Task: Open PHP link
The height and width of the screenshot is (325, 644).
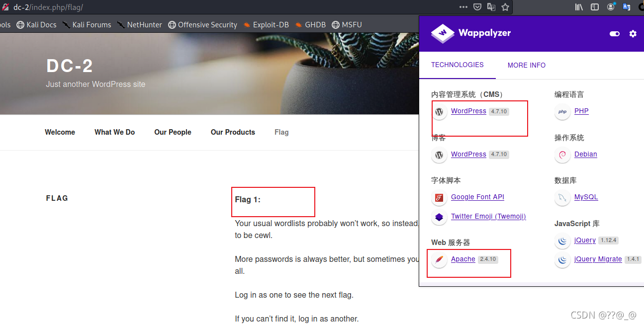Action: tap(581, 111)
